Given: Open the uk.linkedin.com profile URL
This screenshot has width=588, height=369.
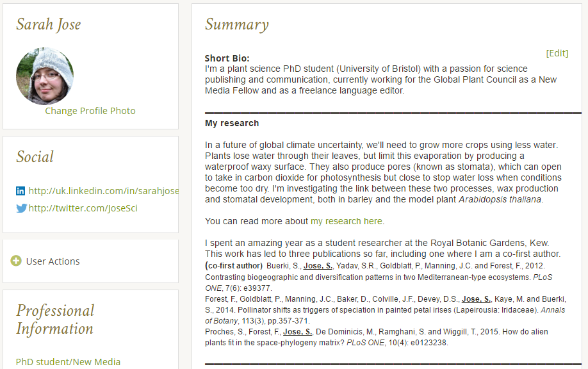Looking at the screenshot, I should click(x=103, y=191).
